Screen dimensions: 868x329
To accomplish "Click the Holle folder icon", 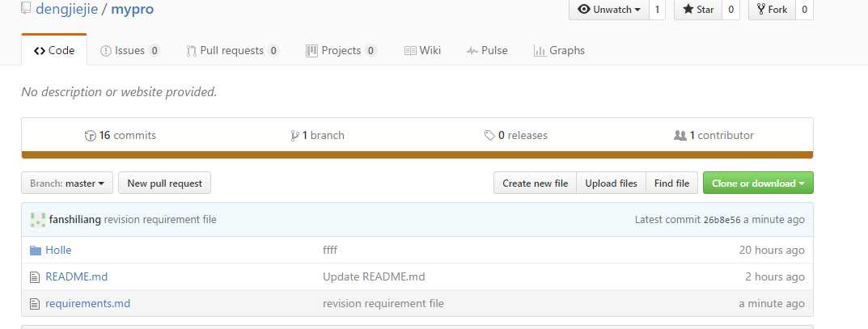I will click(36, 251).
